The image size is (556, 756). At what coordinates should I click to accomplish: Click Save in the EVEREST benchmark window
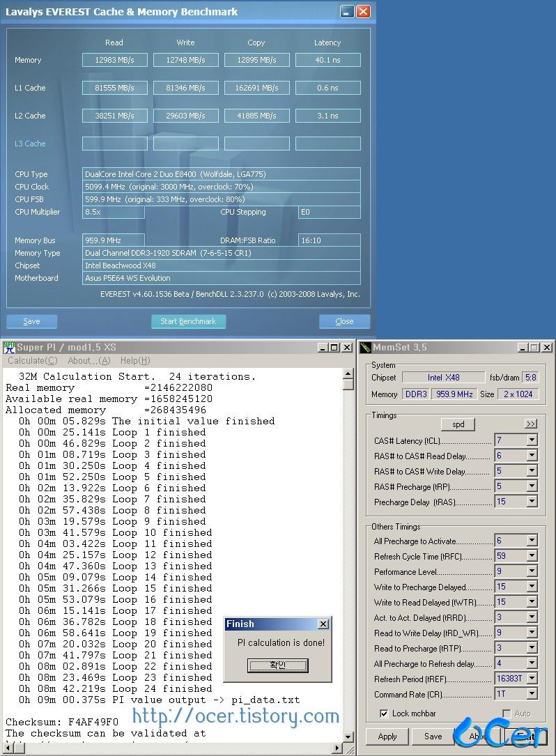click(x=32, y=322)
